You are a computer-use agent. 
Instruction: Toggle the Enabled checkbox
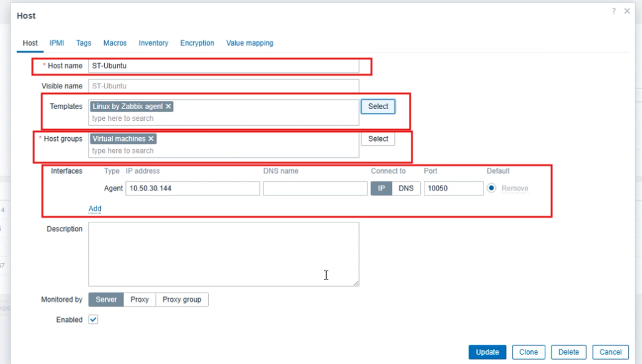pos(93,320)
